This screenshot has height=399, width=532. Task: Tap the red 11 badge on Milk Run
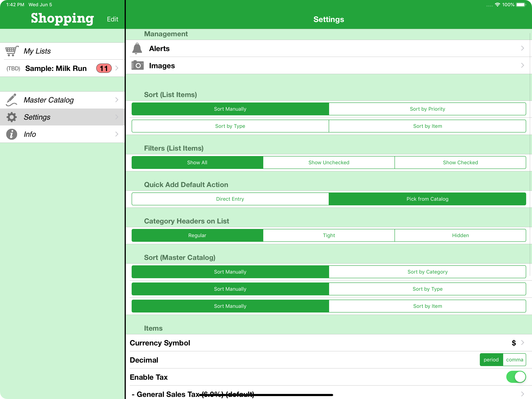[104, 68]
